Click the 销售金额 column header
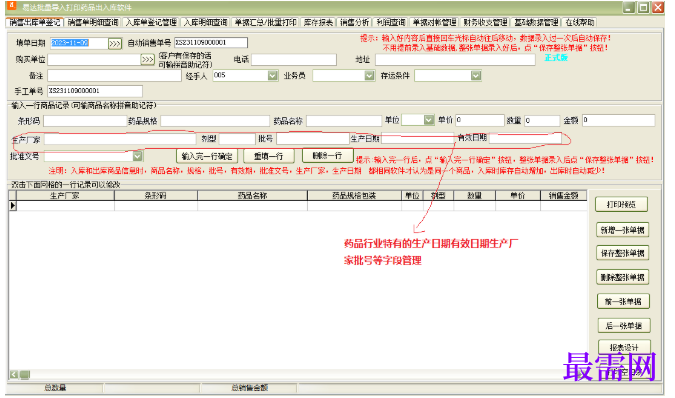This screenshot has width=675, height=398. (564, 196)
